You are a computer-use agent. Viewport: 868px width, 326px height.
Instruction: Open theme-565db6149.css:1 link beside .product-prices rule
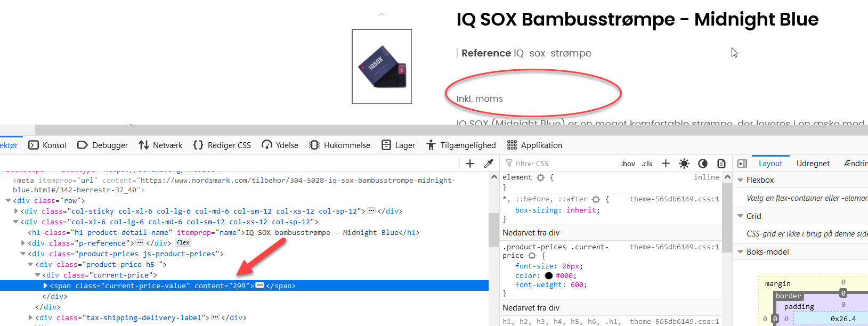[674, 247]
